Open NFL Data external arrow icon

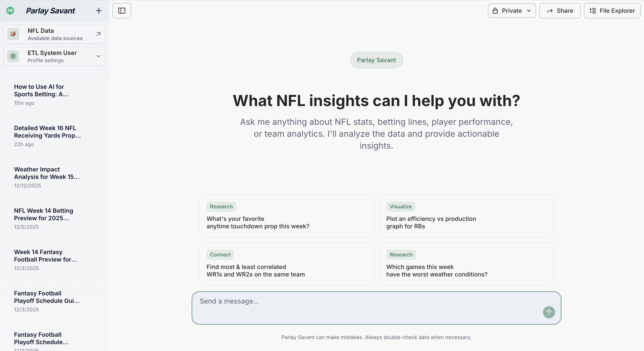point(98,34)
